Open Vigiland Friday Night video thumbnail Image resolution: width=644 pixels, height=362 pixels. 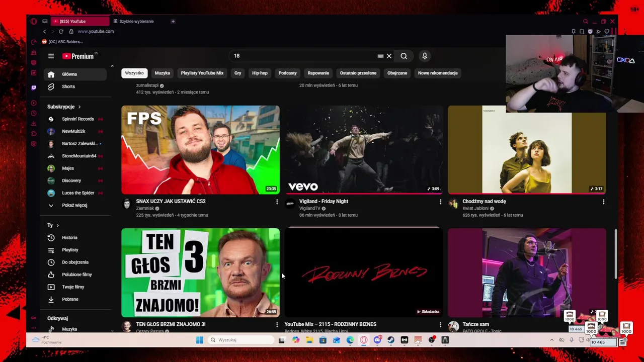364,150
